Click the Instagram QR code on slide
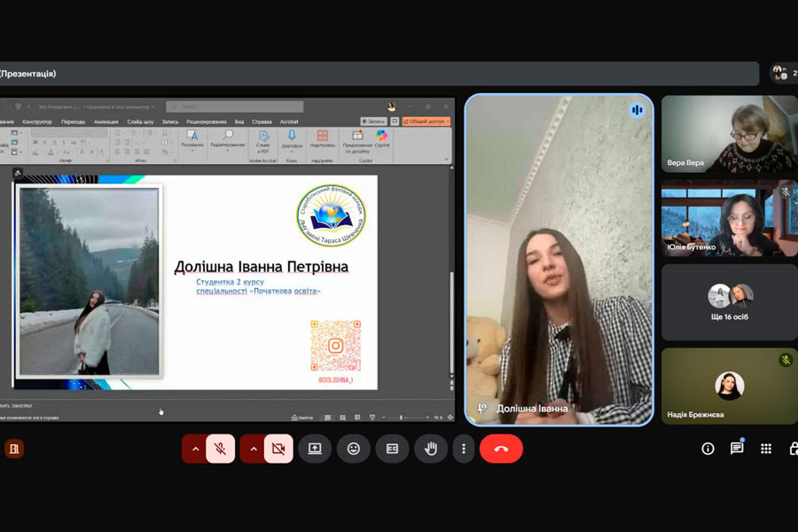The width and height of the screenshot is (798, 532). pos(336,346)
